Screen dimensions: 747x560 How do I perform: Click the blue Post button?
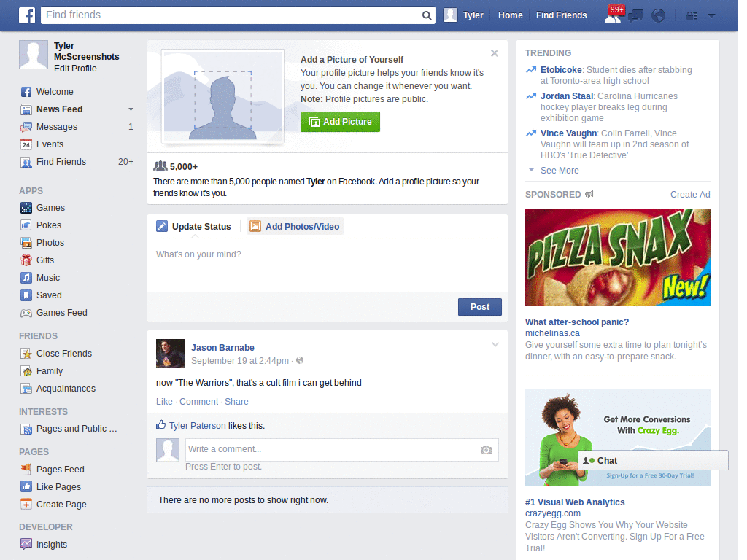click(x=480, y=307)
